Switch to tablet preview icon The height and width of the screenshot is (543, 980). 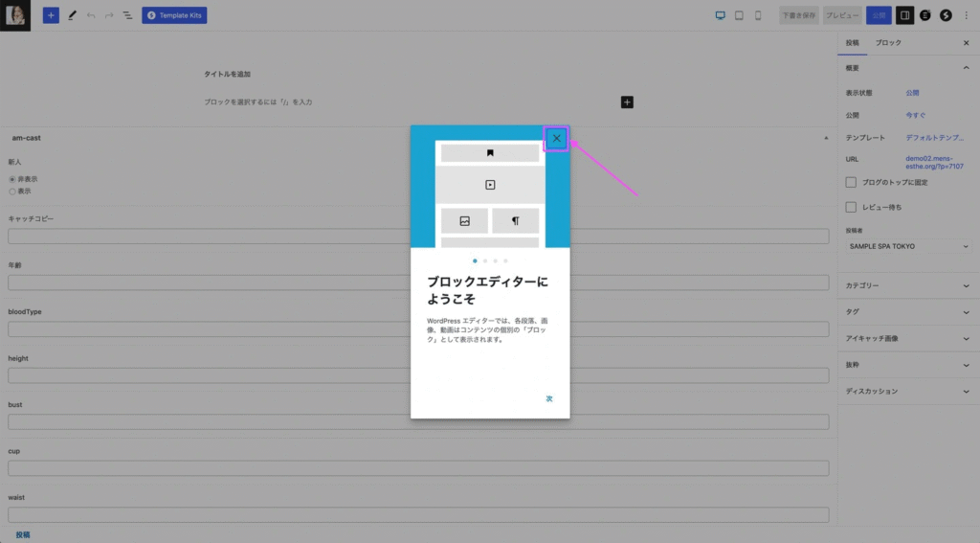pyautogui.click(x=739, y=15)
